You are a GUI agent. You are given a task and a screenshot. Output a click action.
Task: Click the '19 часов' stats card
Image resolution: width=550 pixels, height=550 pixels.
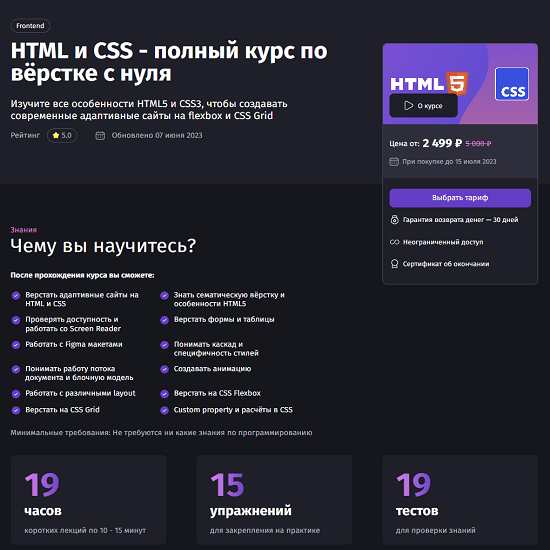pyautogui.click(x=88, y=499)
